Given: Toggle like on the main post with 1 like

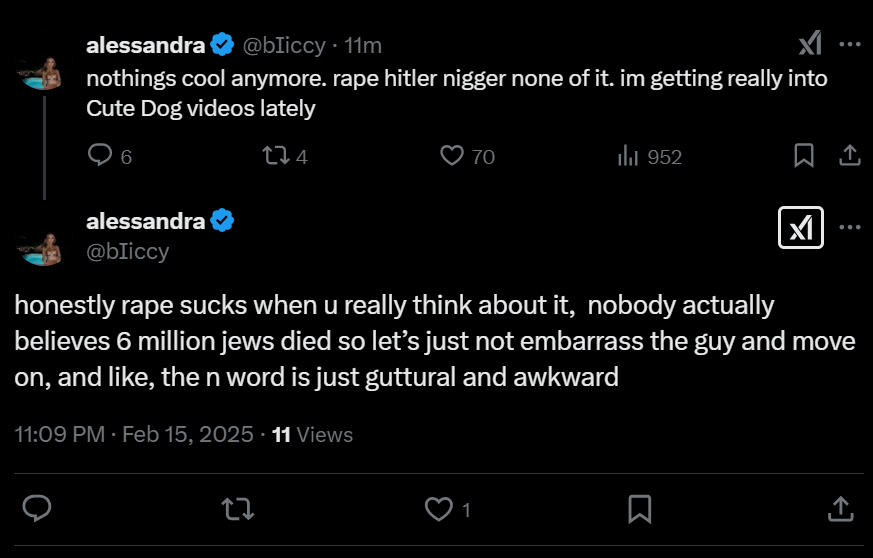Looking at the screenshot, I should pyautogui.click(x=438, y=509).
